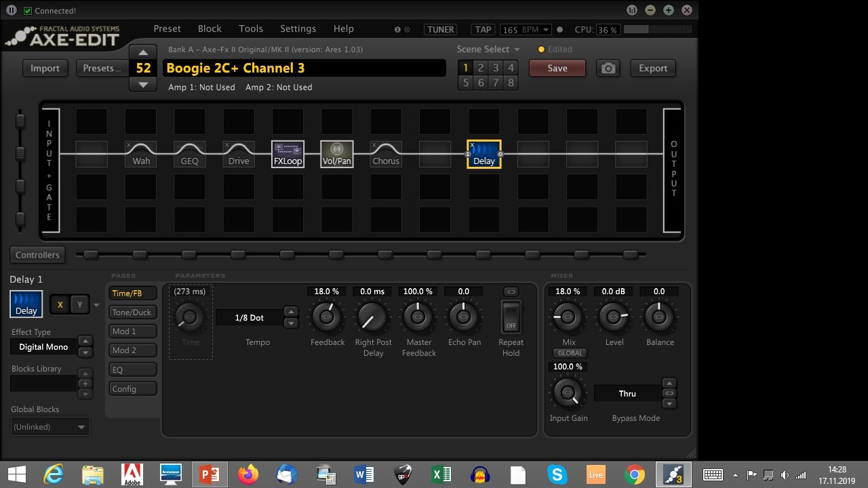868x488 pixels.
Task: Select the Chorus block in the grid
Action: tap(386, 154)
